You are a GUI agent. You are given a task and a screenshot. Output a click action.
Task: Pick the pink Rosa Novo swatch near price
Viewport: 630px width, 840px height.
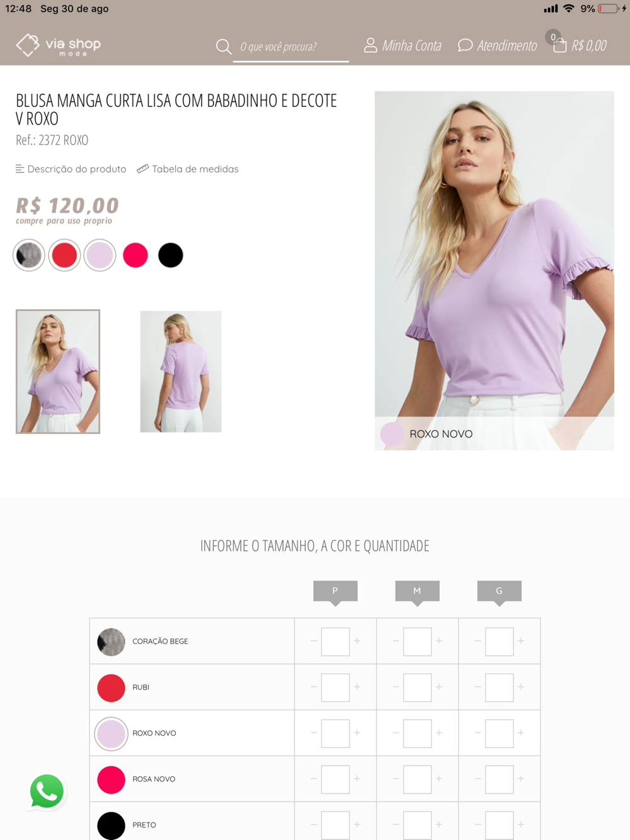tap(135, 255)
